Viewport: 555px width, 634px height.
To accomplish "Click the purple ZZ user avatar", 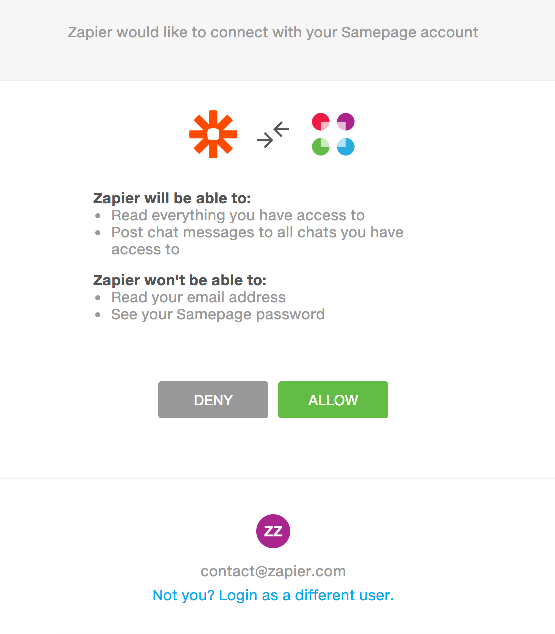I will click(273, 531).
